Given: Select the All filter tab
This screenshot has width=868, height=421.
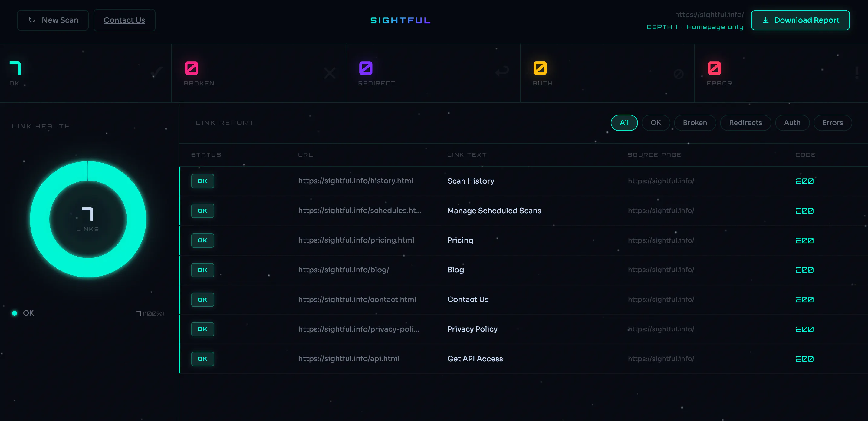Looking at the screenshot, I should [624, 123].
